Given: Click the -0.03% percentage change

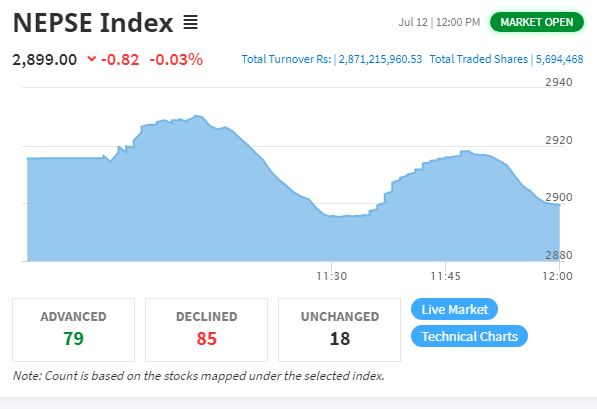Looking at the screenshot, I should click(x=176, y=59).
